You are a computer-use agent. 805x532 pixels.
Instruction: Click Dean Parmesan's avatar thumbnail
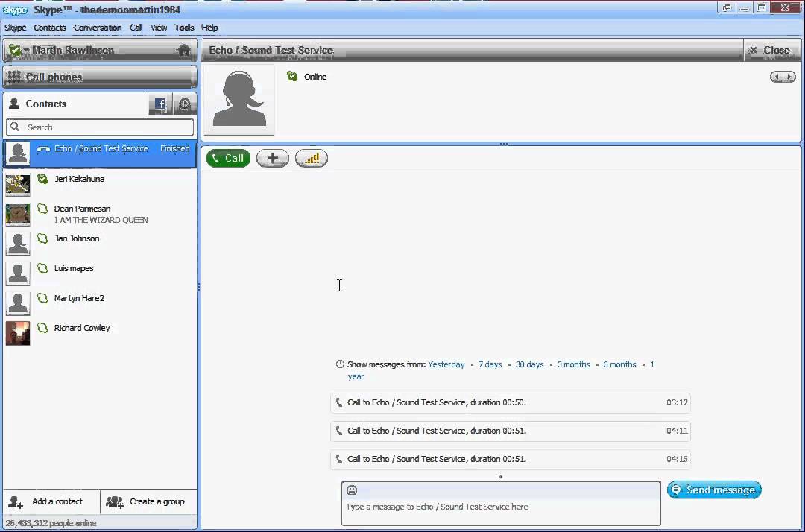[18, 215]
